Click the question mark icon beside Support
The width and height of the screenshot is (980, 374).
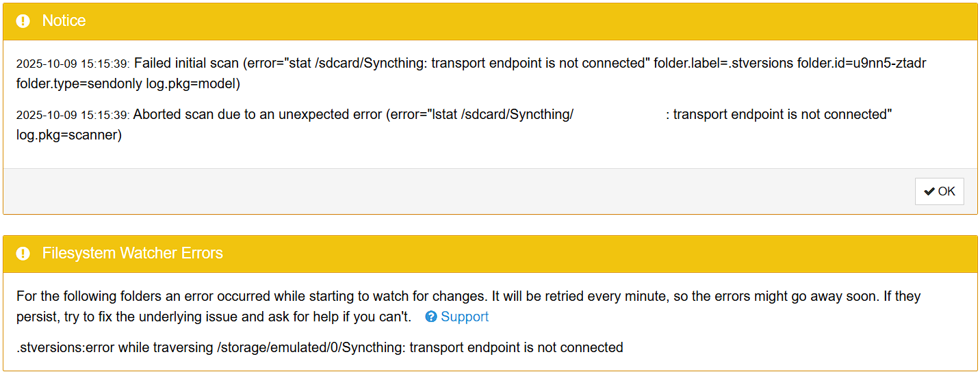pyautogui.click(x=431, y=317)
